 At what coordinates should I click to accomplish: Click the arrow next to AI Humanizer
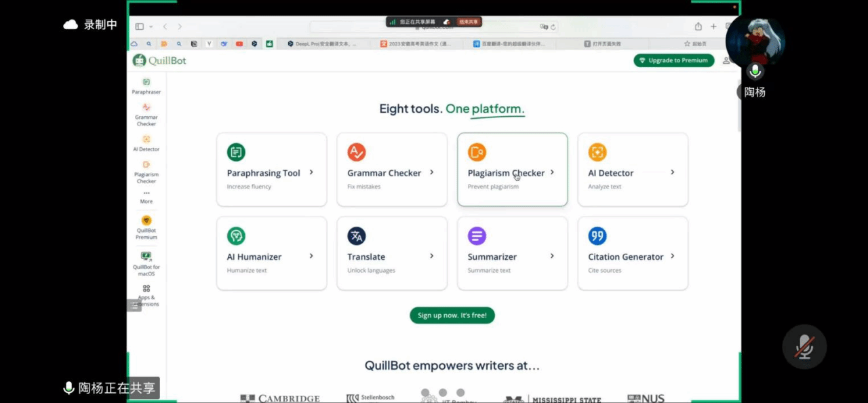point(311,256)
